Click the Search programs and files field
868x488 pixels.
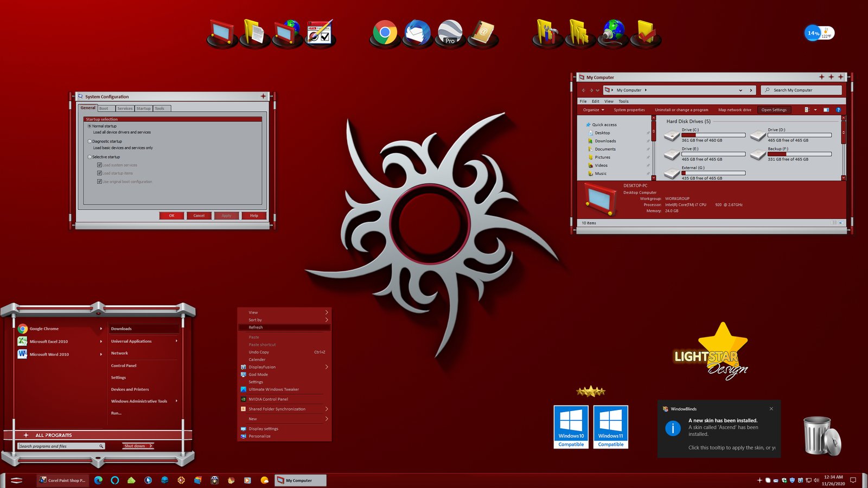click(61, 446)
